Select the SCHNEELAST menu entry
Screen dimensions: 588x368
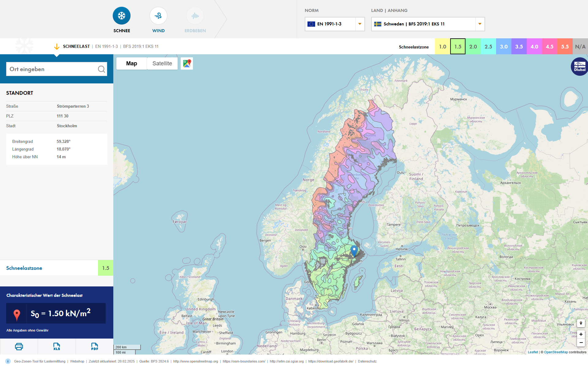(76, 46)
